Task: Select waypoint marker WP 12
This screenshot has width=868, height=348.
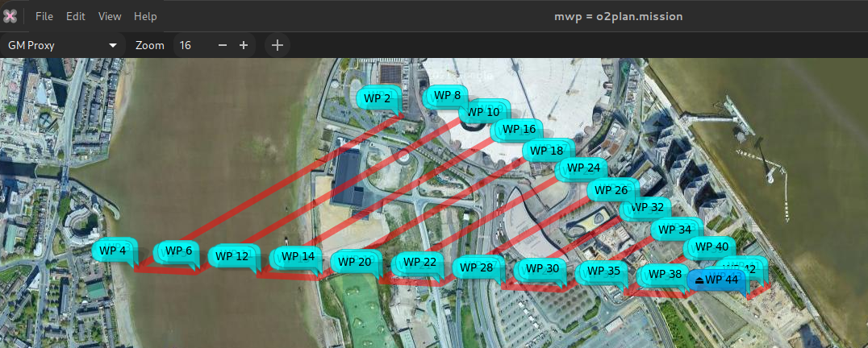Action: pos(232,256)
